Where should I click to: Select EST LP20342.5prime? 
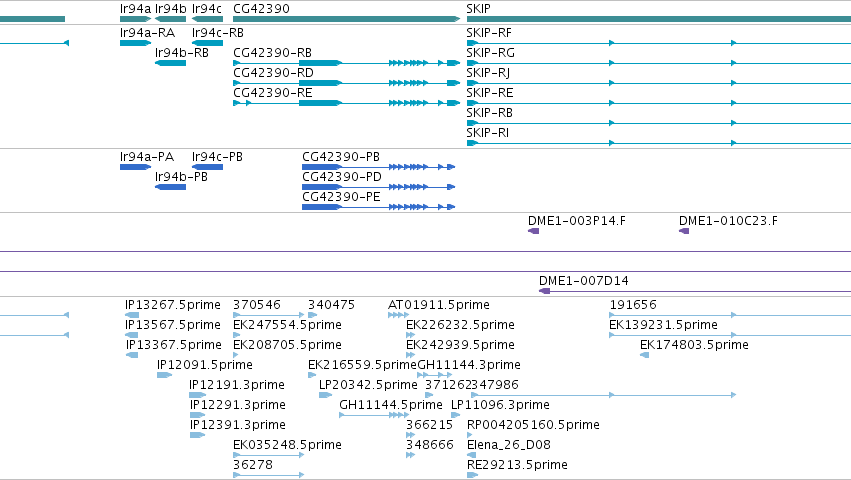click(326, 395)
